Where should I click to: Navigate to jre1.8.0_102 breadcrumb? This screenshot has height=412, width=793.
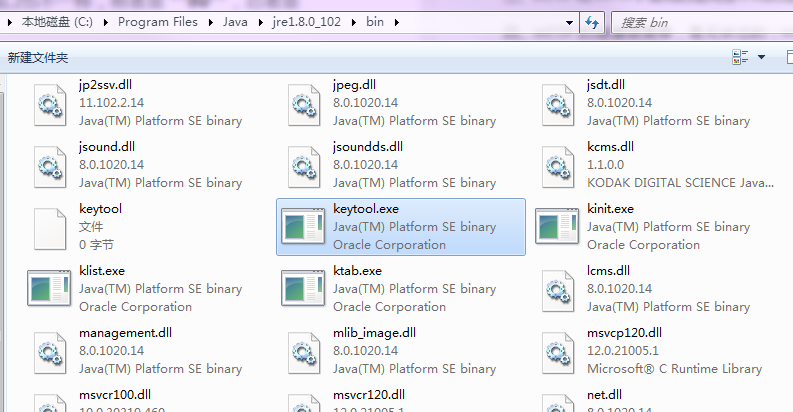[306, 22]
